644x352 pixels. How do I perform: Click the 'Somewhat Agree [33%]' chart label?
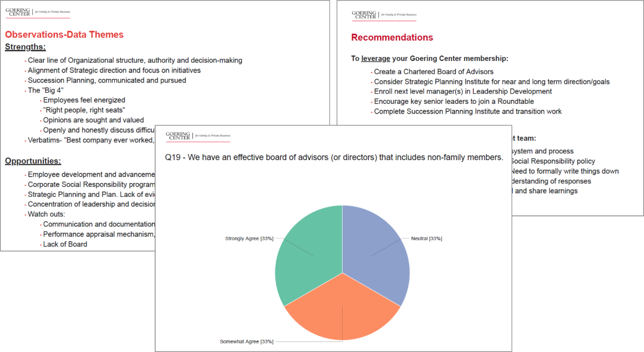[x=246, y=341]
